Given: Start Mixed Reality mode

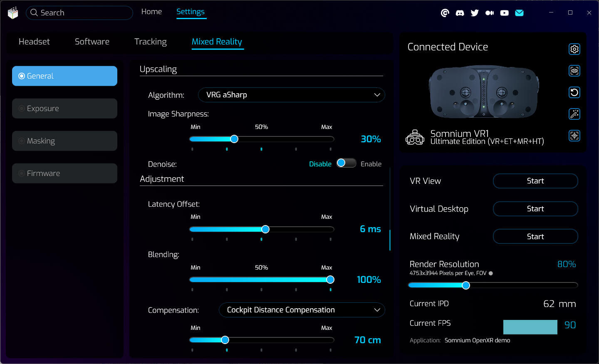Looking at the screenshot, I should coord(535,236).
